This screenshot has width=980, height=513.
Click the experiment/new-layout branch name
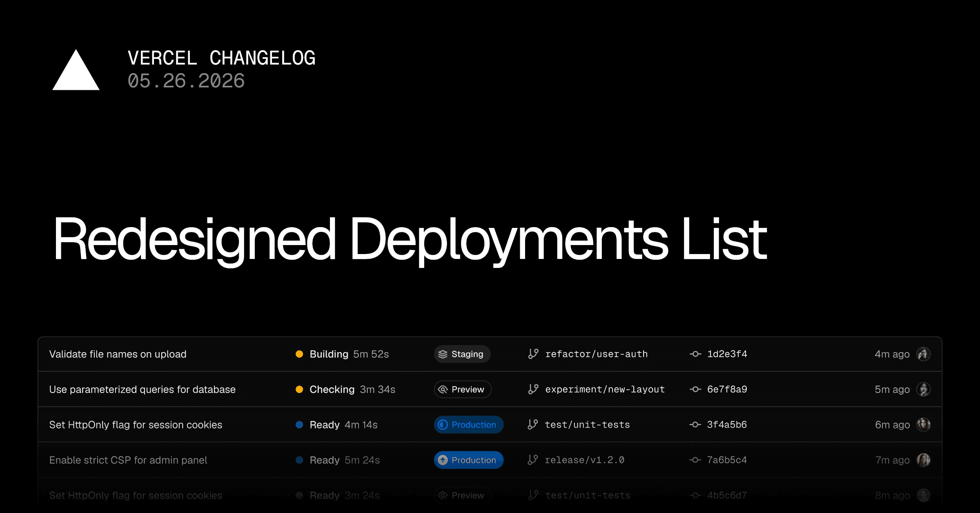click(605, 389)
